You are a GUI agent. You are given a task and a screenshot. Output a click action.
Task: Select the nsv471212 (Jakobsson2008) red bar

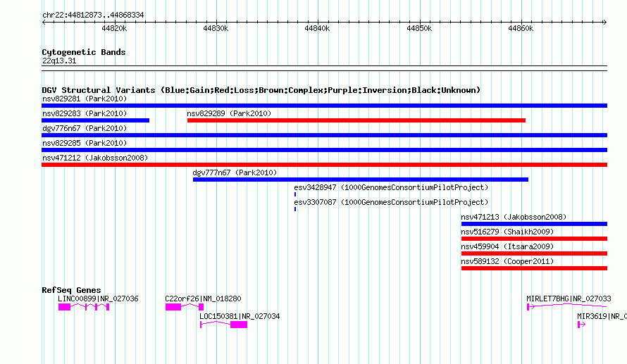[324, 165]
